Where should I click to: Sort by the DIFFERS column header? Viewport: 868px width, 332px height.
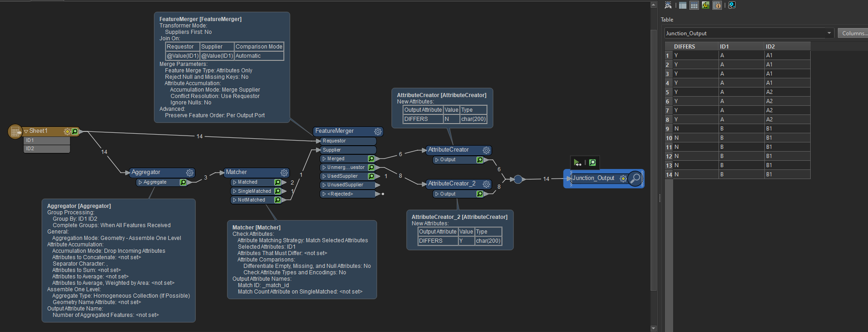695,46
